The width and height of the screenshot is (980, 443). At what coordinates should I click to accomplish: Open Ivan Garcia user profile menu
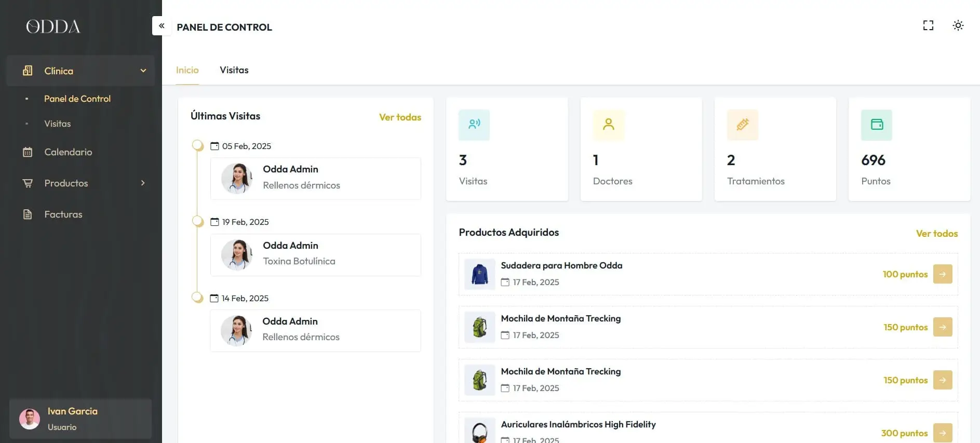(80, 419)
